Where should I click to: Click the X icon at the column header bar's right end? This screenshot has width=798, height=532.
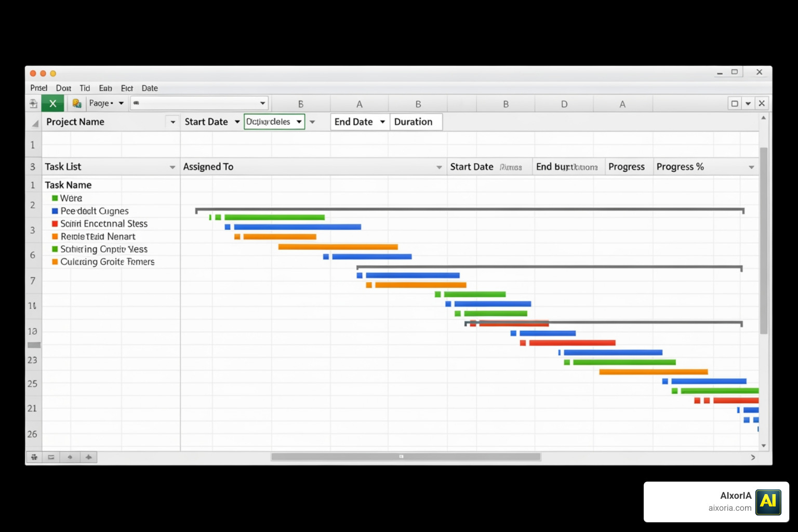(762, 103)
